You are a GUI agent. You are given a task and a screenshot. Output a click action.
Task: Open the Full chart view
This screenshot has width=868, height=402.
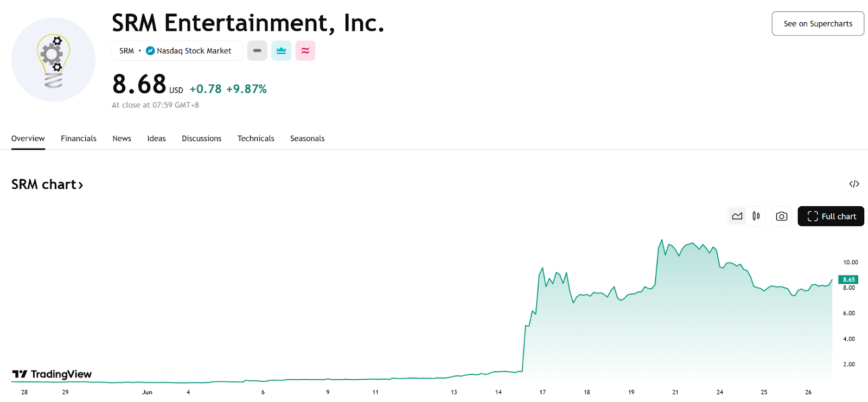pos(831,216)
